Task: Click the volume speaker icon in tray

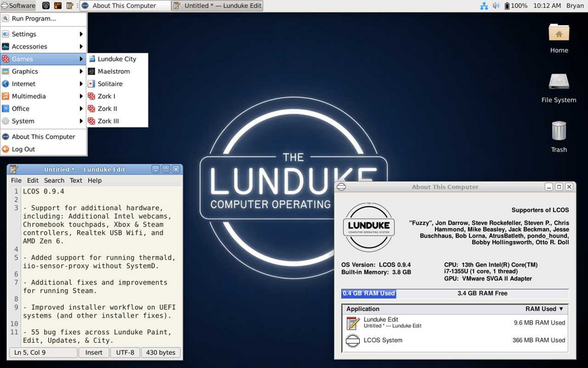Action: pyautogui.click(x=496, y=6)
